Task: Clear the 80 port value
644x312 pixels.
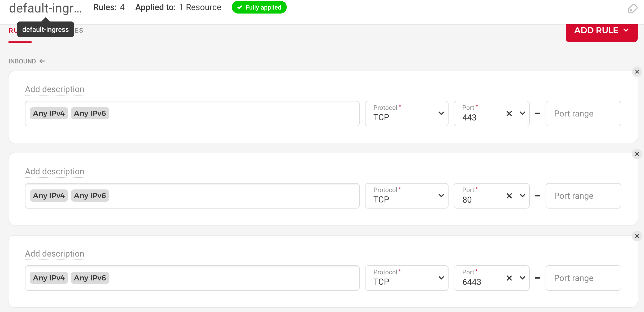Action: pyautogui.click(x=509, y=196)
